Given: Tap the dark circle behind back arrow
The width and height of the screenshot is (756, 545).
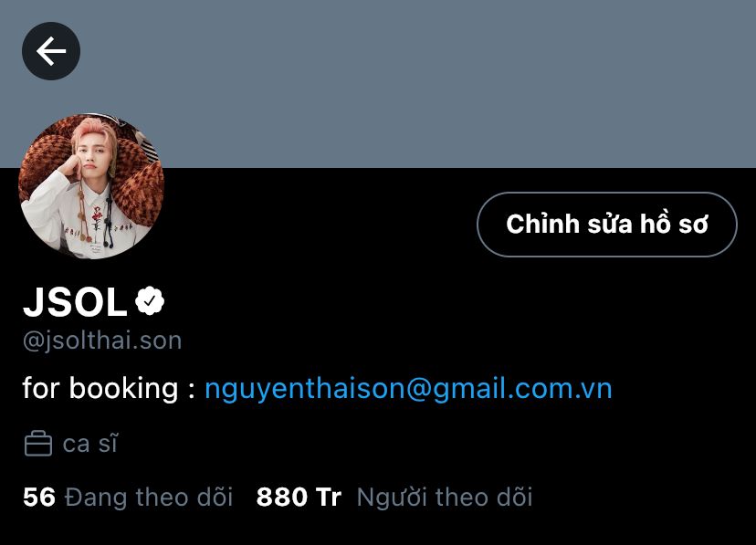Looking at the screenshot, I should click(51, 51).
